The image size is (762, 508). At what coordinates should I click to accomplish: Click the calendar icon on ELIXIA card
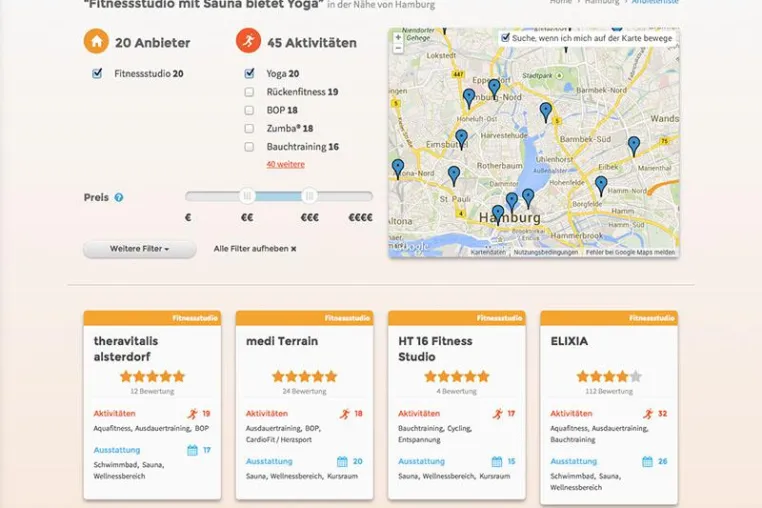coord(647,461)
